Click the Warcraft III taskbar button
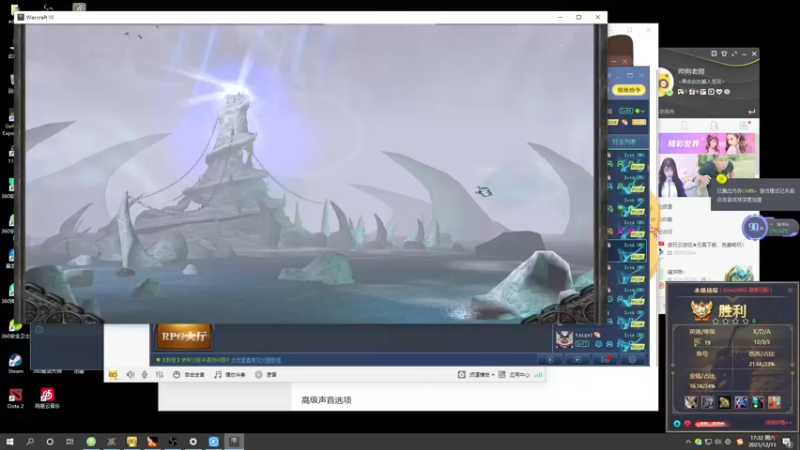Image resolution: width=800 pixels, height=450 pixels. click(x=234, y=441)
